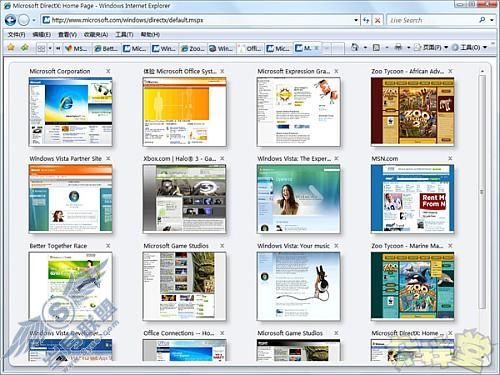Click the search magnifier icon
The width and height of the screenshot is (500, 375).
click(482, 20)
